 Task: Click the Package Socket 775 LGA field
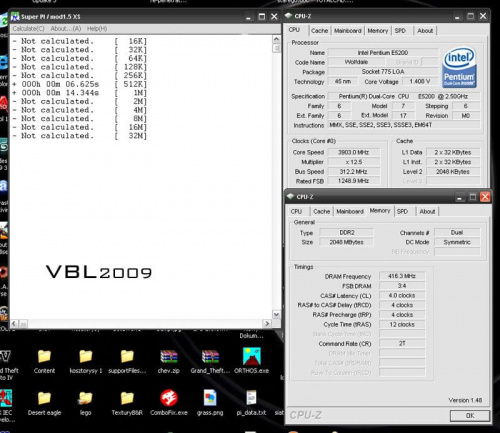pyautogui.click(x=383, y=72)
